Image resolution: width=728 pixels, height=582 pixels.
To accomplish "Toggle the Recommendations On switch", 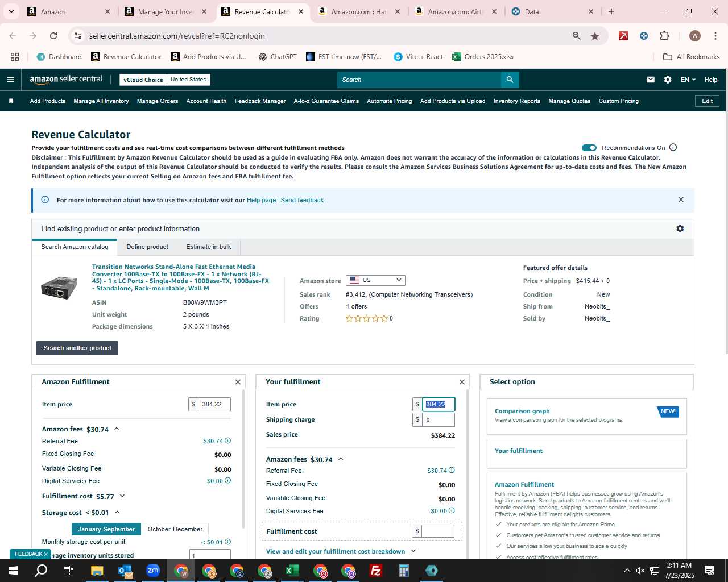I will pos(589,148).
